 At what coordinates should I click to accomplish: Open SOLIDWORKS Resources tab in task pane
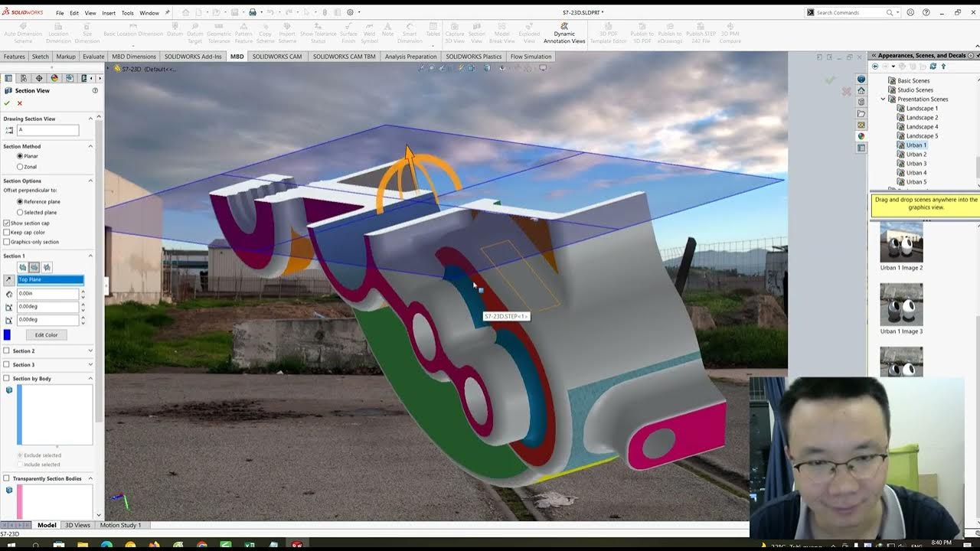pyautogui.click(x=861, y=79)
